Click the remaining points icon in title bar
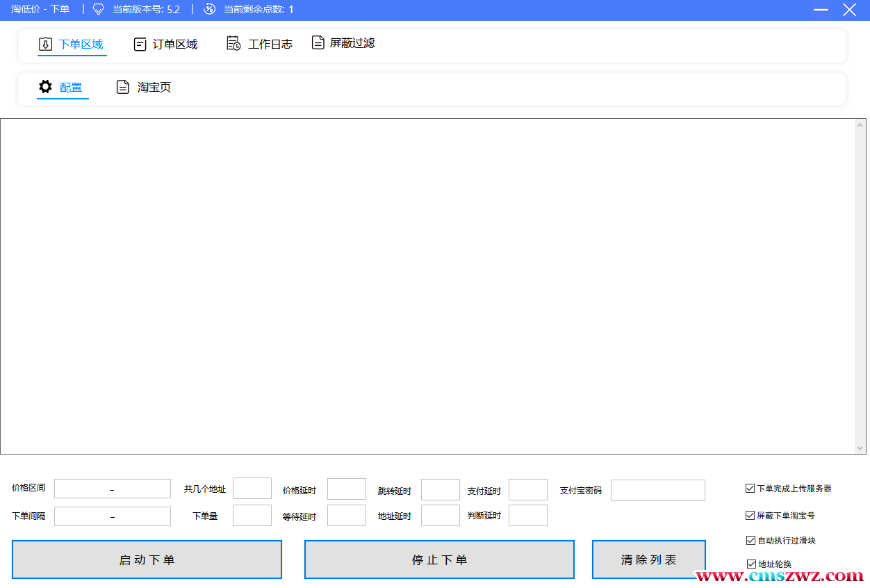The image size is (870, 588). [x=209, y=9]
